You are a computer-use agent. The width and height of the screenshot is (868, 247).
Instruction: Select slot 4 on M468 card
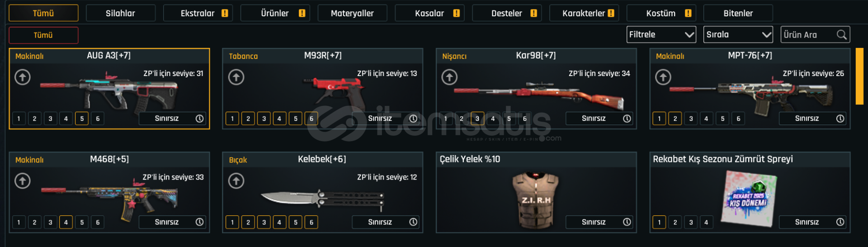pyautogui.click(x=66, y=222)
